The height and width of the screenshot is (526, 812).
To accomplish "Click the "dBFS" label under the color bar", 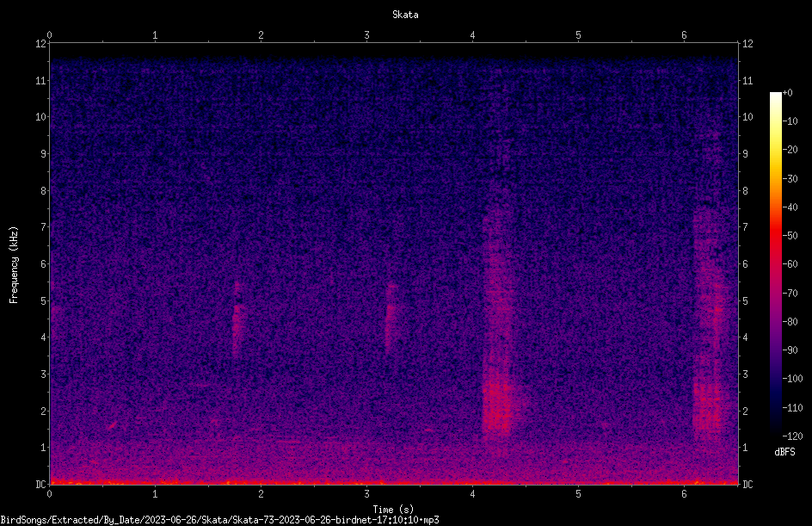I will pyautogui.click(x=784, y=452).
